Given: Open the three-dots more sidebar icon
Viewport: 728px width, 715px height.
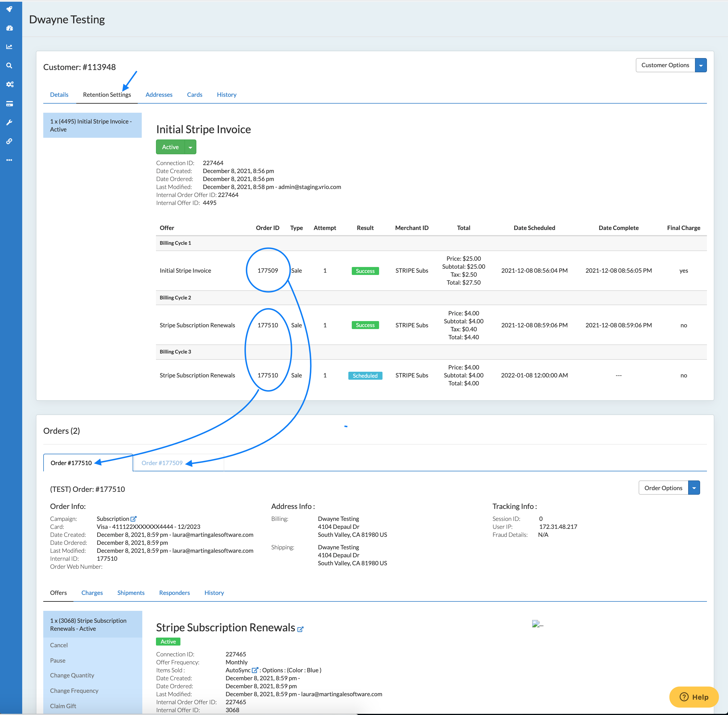Looking at the screenshot, I should pos(9,160).
